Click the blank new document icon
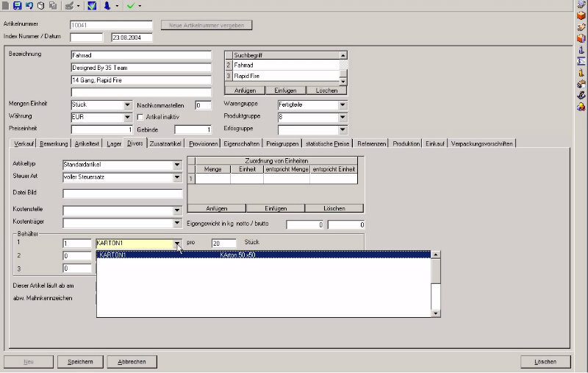 (x=6, y=6)
